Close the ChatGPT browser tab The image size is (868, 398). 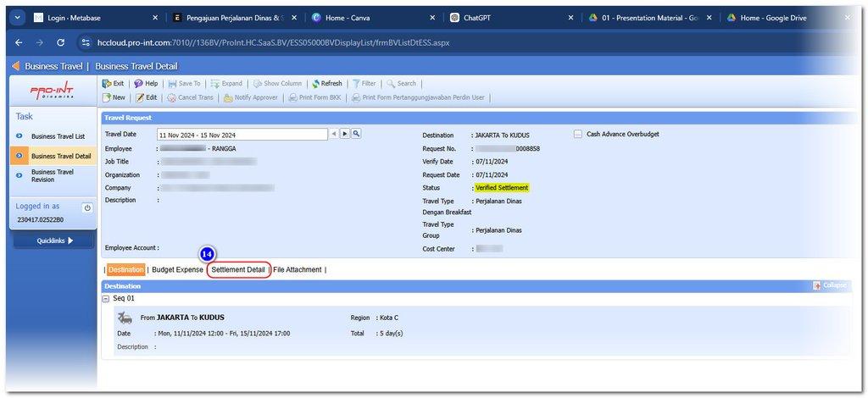[x=570, y=18]
